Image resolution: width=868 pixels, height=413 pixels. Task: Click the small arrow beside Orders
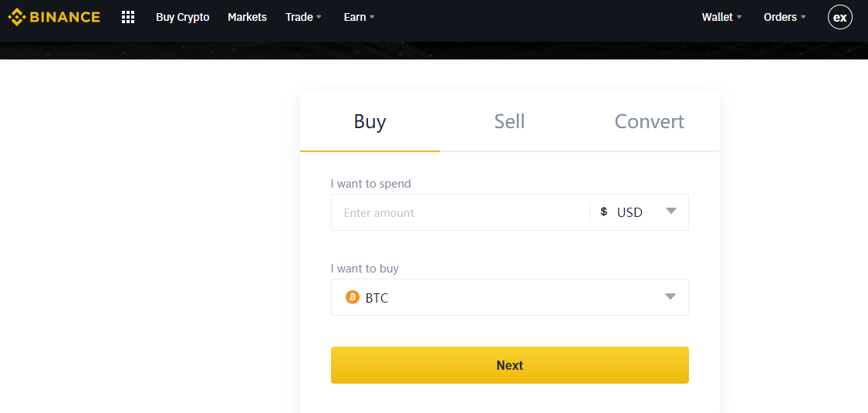(803, 17)
